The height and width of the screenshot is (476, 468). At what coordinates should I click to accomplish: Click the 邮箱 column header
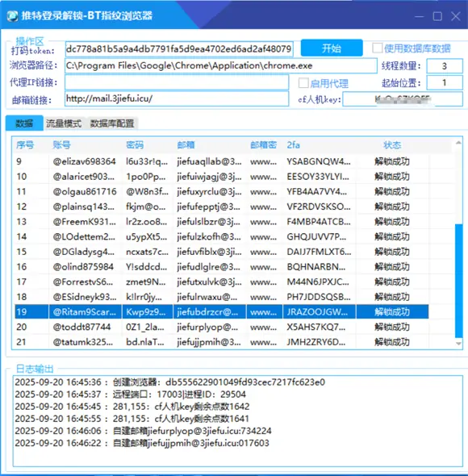point(186,144)
